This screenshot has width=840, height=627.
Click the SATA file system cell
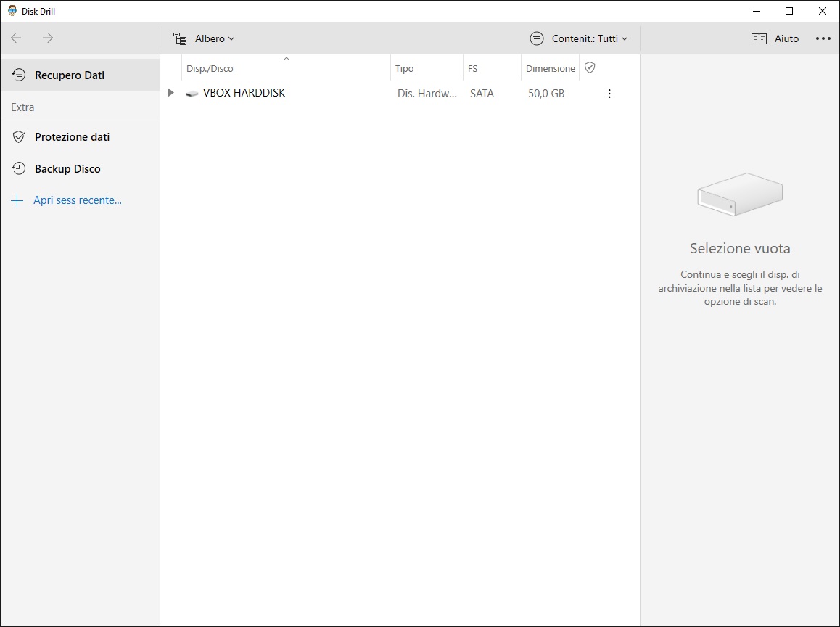point(482,94)
